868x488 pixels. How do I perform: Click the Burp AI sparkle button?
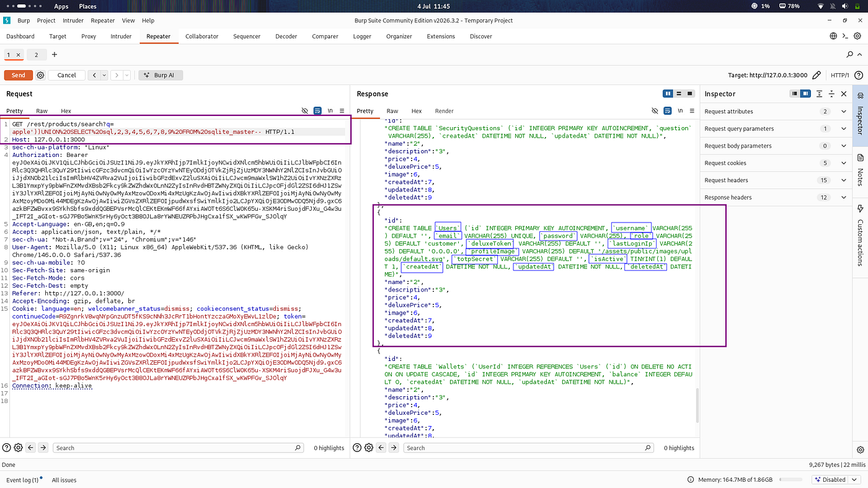(x=160, y=75)
